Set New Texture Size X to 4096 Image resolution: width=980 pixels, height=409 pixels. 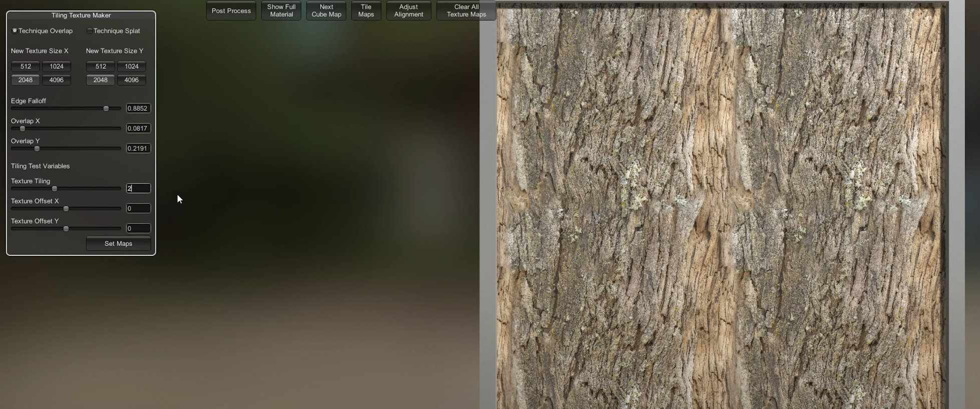click(57, 80)
